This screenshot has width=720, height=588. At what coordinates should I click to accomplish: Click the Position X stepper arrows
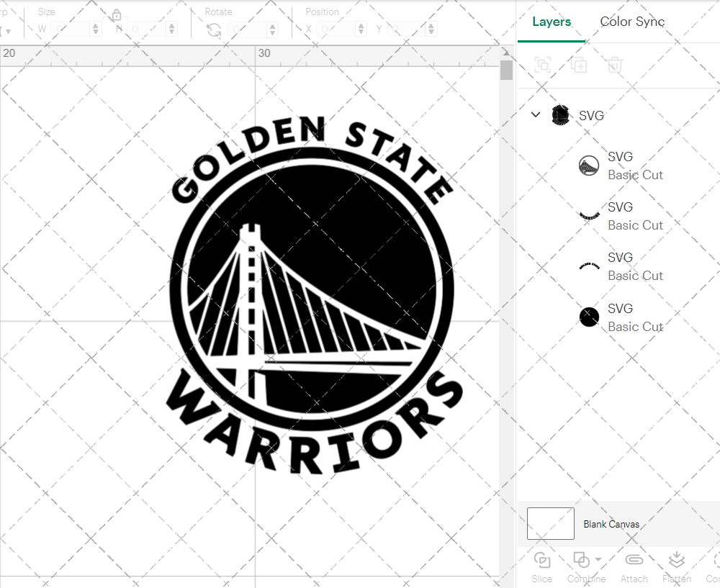[x=361, y=30]
